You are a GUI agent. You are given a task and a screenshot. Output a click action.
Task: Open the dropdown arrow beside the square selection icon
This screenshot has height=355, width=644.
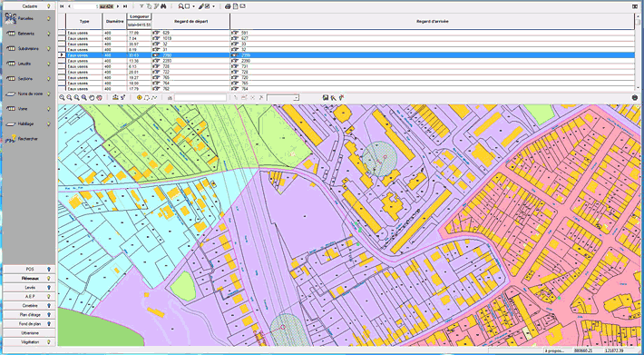coord(193,6)
